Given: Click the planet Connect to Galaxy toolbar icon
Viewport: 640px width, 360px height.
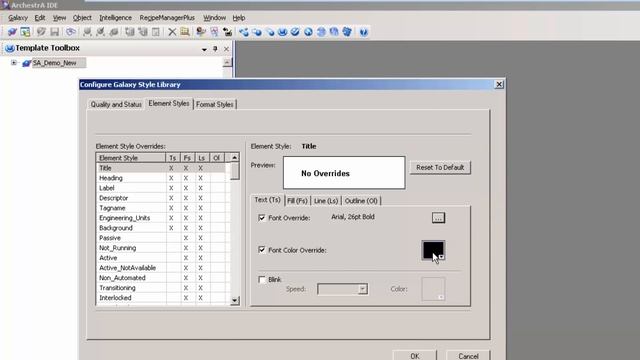Looking at the screenshot, I should [x=12, y=32].
